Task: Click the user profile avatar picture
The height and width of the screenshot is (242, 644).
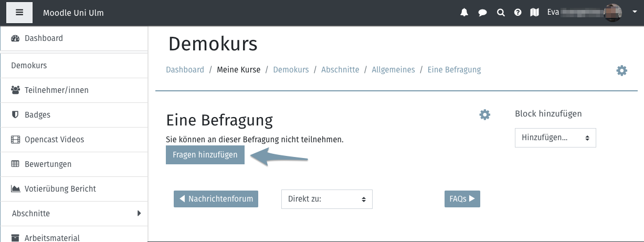Action: [613, 13]
